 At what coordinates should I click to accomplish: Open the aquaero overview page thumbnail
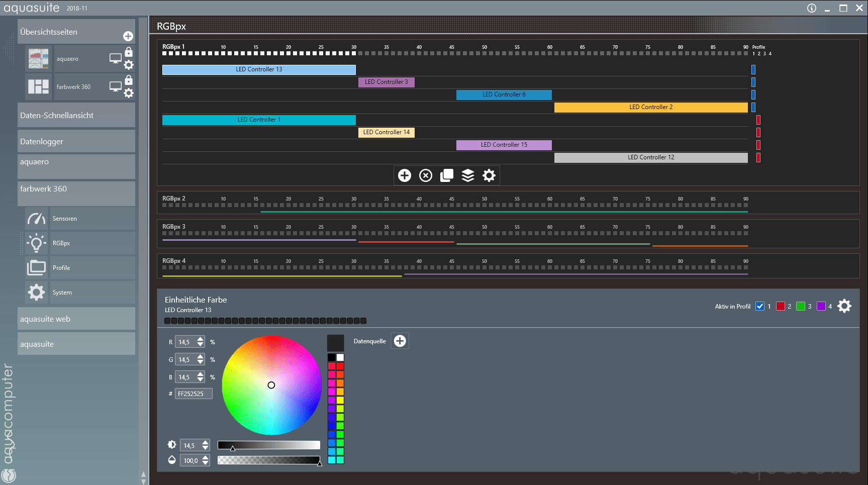pyautogui.click(x=39, y=59)
